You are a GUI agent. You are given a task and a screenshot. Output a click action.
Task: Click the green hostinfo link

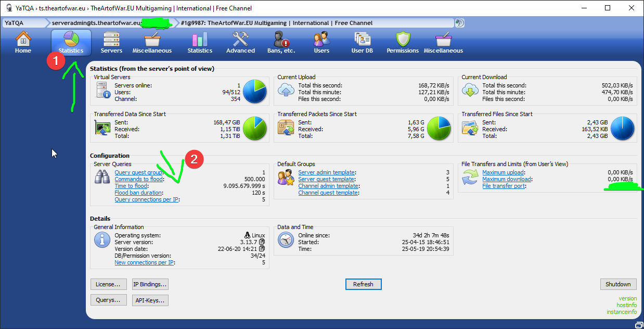[626, 305]
